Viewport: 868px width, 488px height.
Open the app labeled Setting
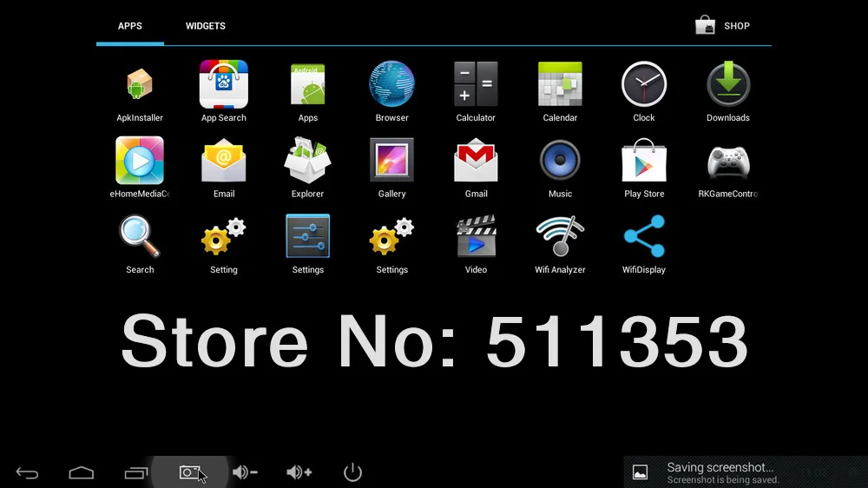coord(224,236)
